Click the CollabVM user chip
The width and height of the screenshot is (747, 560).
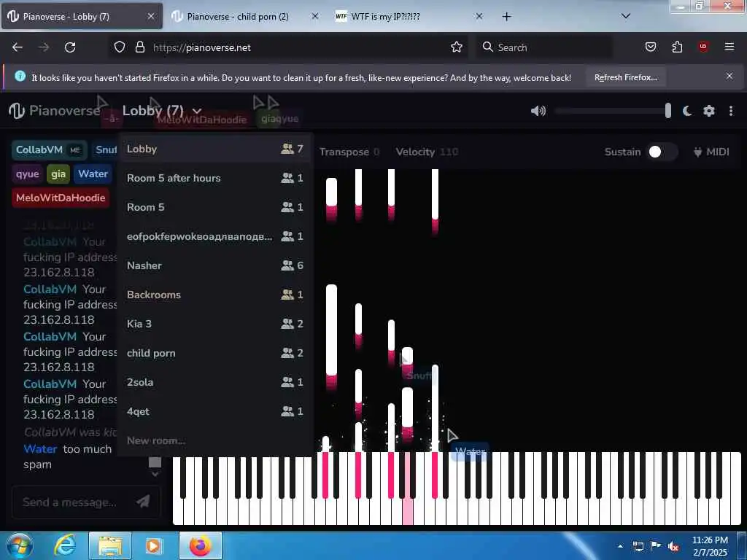point(49,149)
